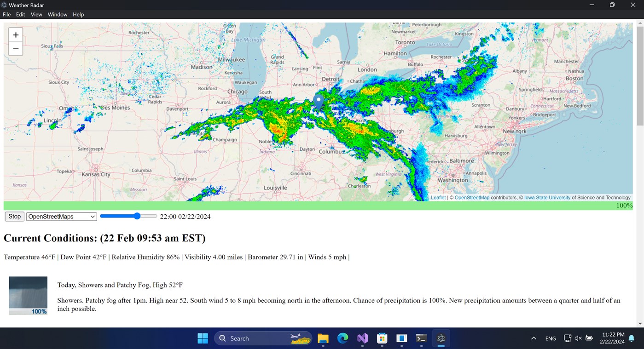Open the Terminal icon in the taskbar
Viewport: 644px width, 349px height.
pos(421,338)
